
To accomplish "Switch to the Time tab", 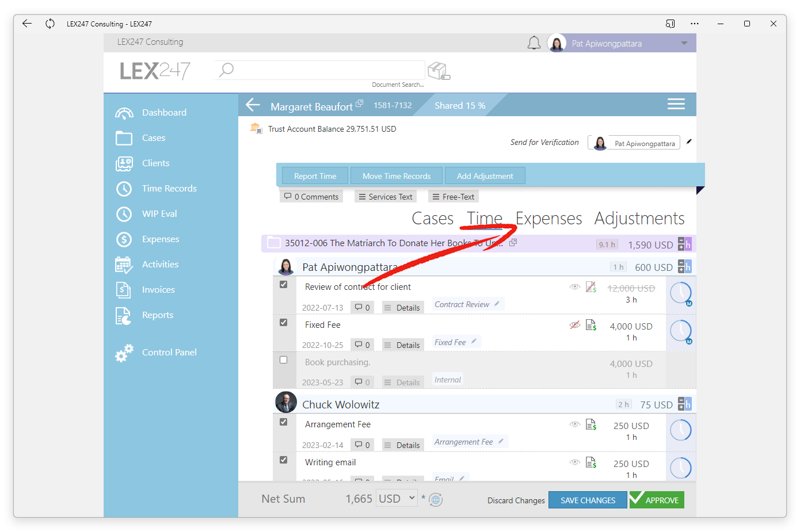I will (485, 219).
